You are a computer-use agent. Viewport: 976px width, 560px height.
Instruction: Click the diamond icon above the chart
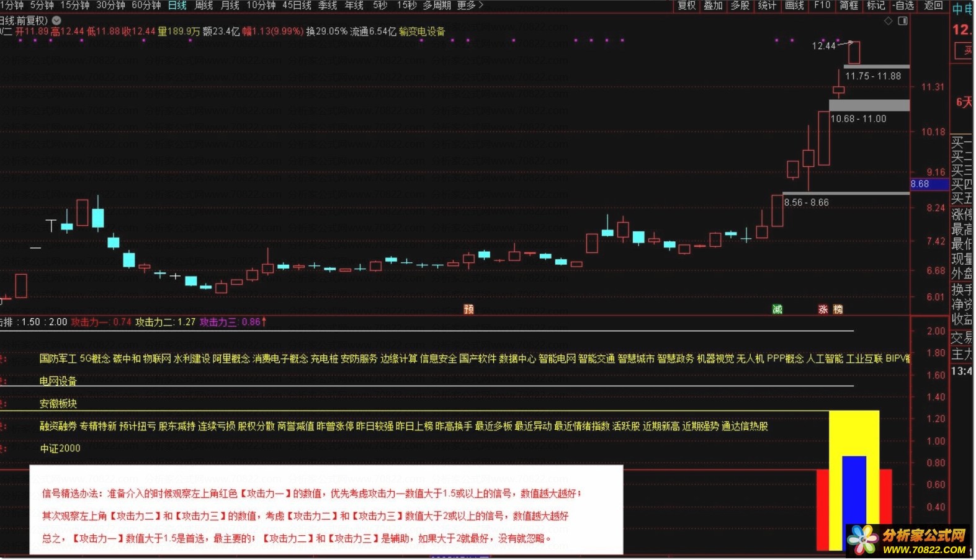point(889,21)
